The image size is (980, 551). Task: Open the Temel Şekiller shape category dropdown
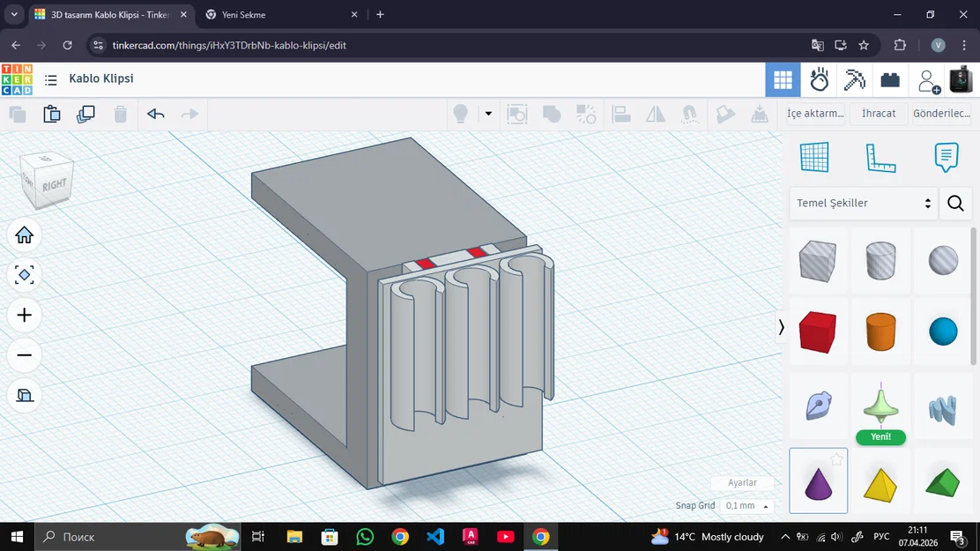(x=863, y=204)
